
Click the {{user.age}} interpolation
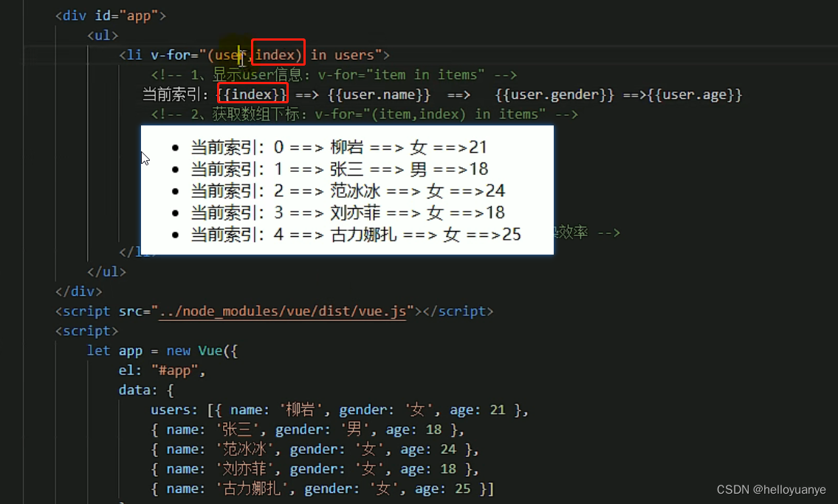[x=694, y=94]
